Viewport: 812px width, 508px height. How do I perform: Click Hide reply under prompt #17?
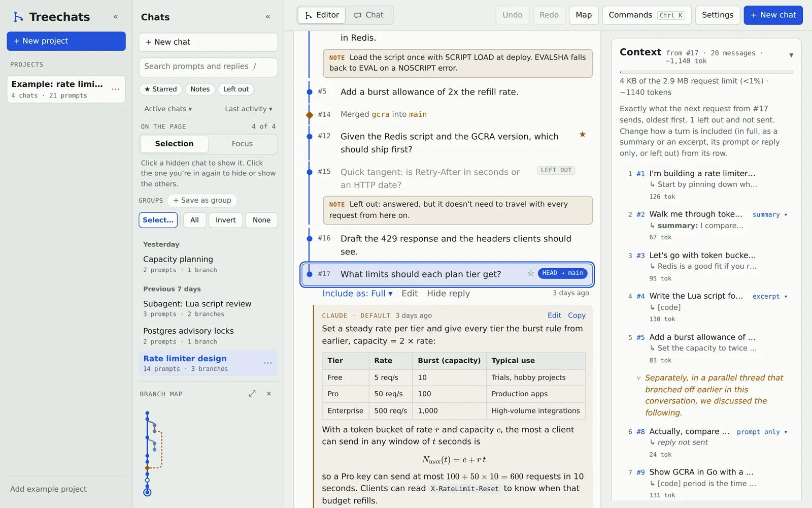coord(448,294)
